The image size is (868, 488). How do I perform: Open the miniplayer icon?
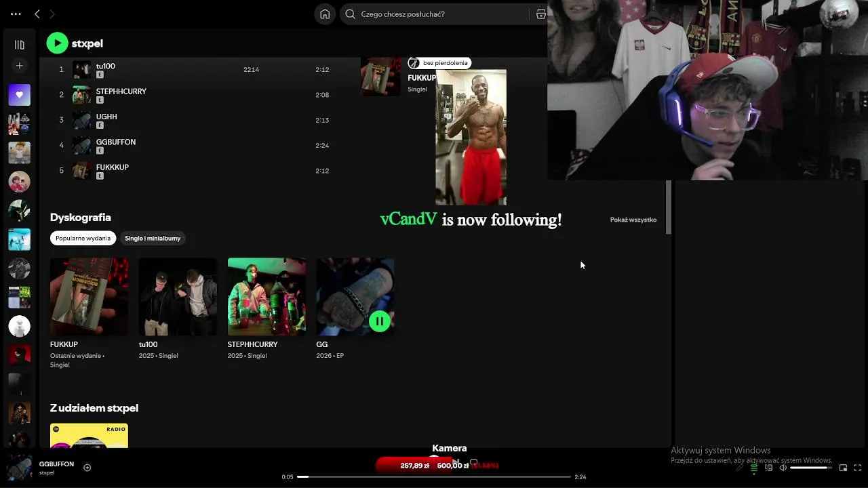[843, 468]
